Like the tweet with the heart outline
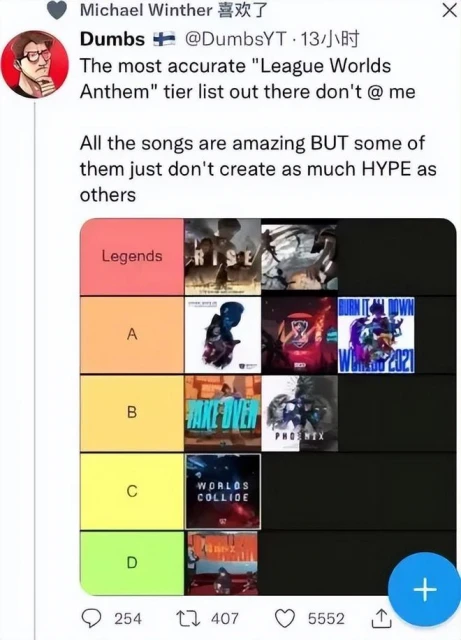 point(285,618)
